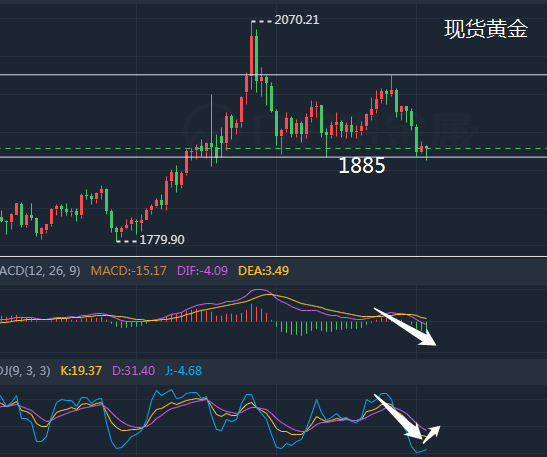Click the white downward arrow in MACD panel

click(405, 327)
